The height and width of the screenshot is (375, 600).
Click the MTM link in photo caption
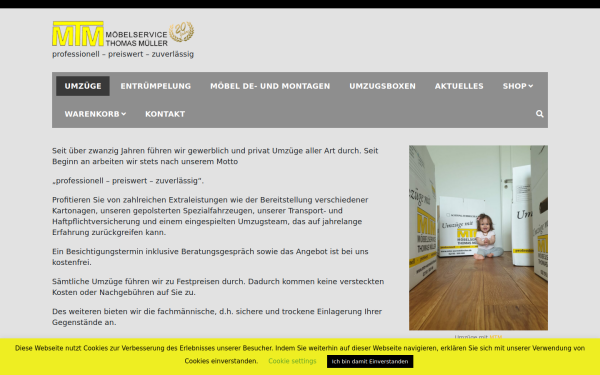(496, 337)
